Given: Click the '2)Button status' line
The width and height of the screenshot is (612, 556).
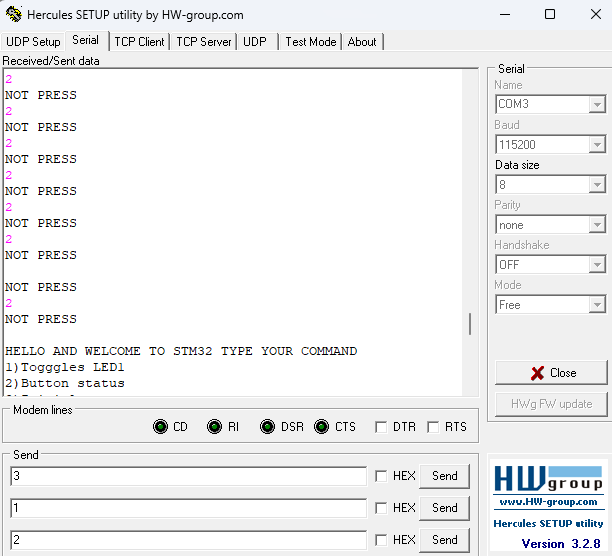Looking at the screenshot, I should [64, 384].
